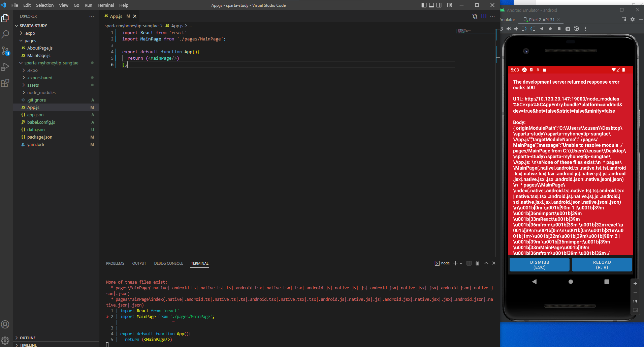Click RELOAD (R, R) on emulator error screen
This screenshot has width=644, height=347.
[x=602, y=265]
